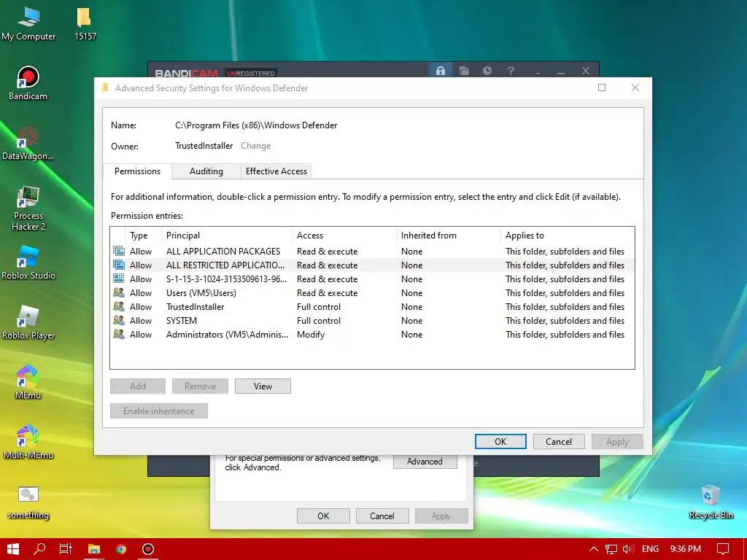Viewport: 747px width, 560px height.
Task: Open Task View on taskbar
Action: 66,549
